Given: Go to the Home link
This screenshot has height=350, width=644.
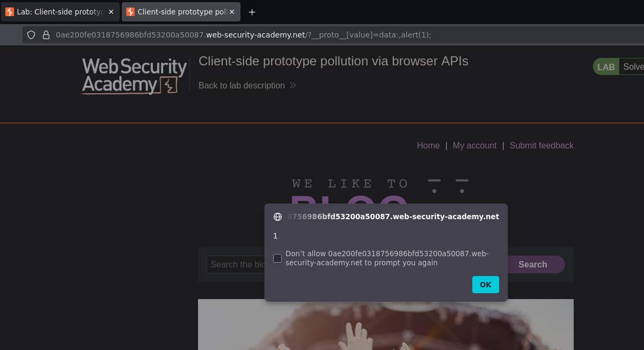Looking at the screenshot, I should pyautogui.click(x=428, y=145).
